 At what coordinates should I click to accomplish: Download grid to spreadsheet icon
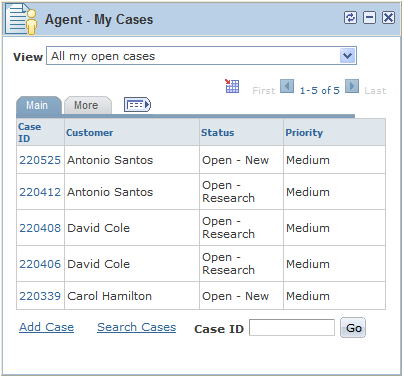[232, 86]
